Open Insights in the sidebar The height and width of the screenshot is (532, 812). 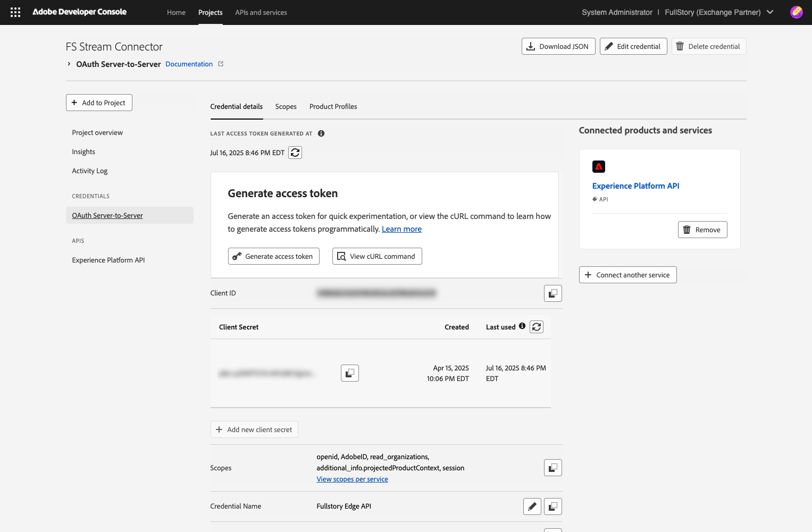pos(83,151)
